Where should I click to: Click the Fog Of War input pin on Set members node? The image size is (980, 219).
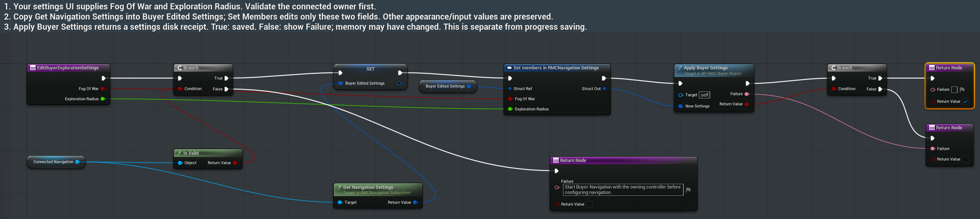click(x=510, y=99)
